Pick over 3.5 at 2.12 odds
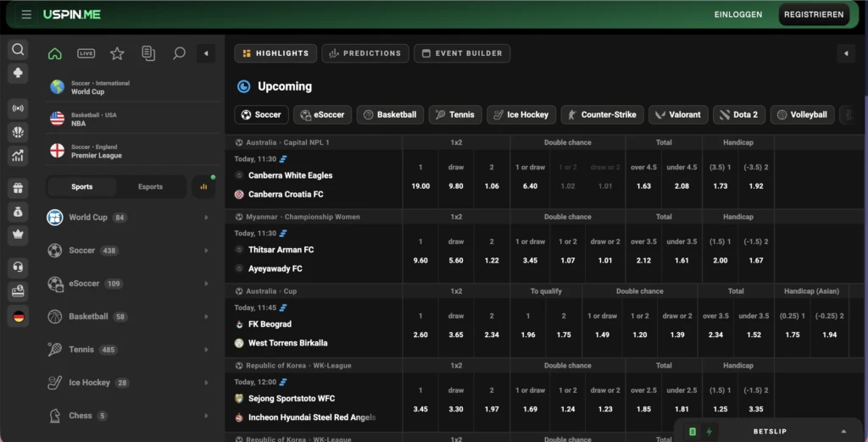This screenshot has height=442, width=868. pos(644,251)
